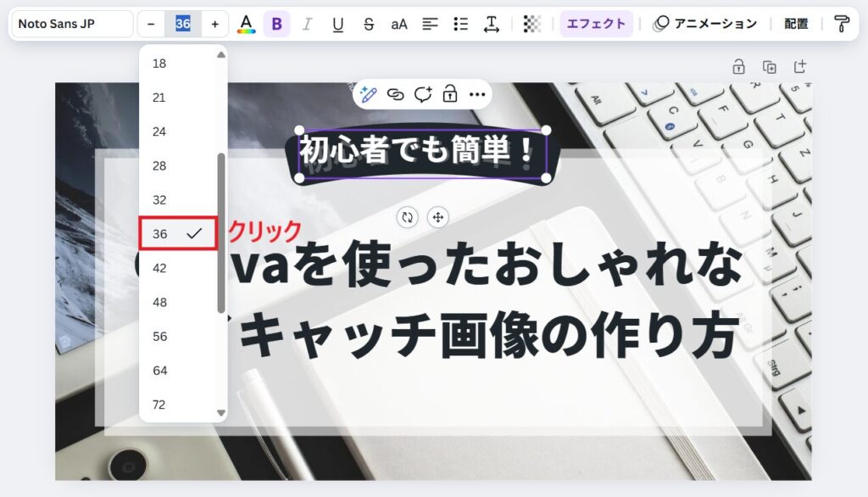Open text alignment options

click(431, 24)
